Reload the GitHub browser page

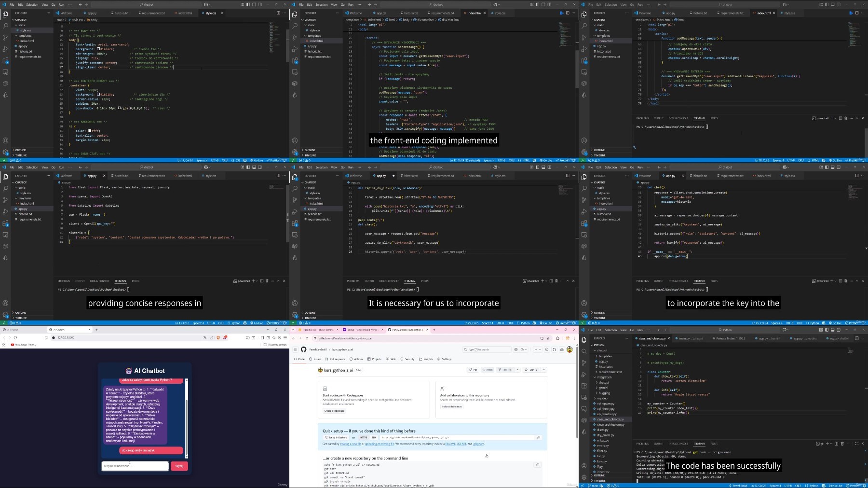pos(307,338)
